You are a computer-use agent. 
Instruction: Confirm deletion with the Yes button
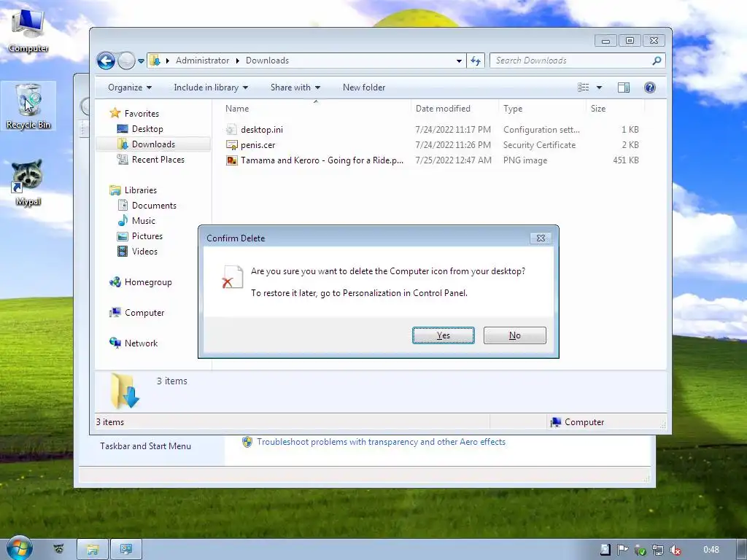(x=443, y=335)
